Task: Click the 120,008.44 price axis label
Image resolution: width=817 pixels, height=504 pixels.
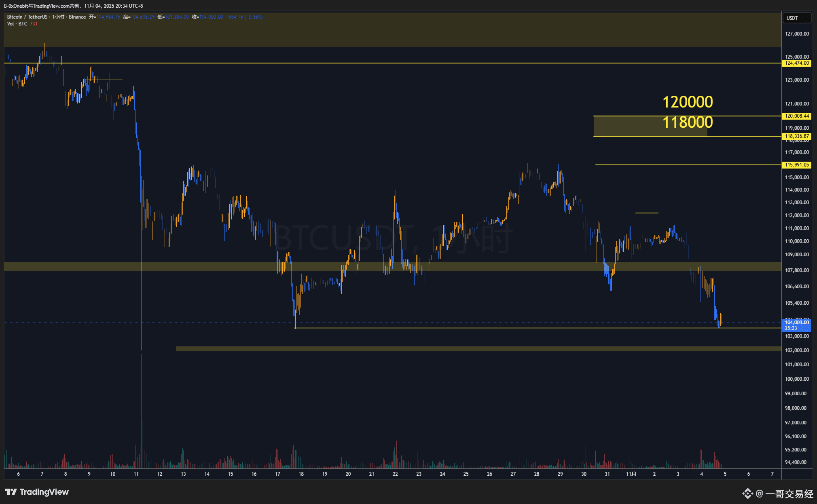Action: pos(797,116)
